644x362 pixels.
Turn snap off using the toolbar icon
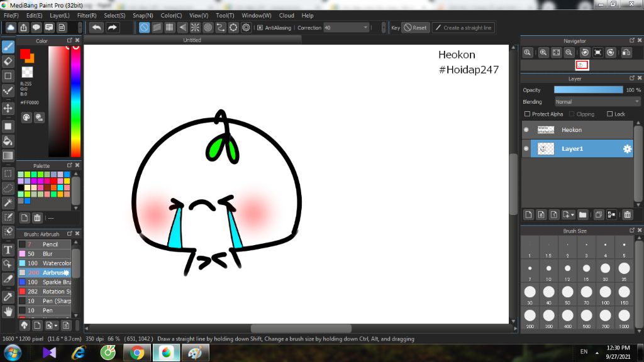pos(144,28)
